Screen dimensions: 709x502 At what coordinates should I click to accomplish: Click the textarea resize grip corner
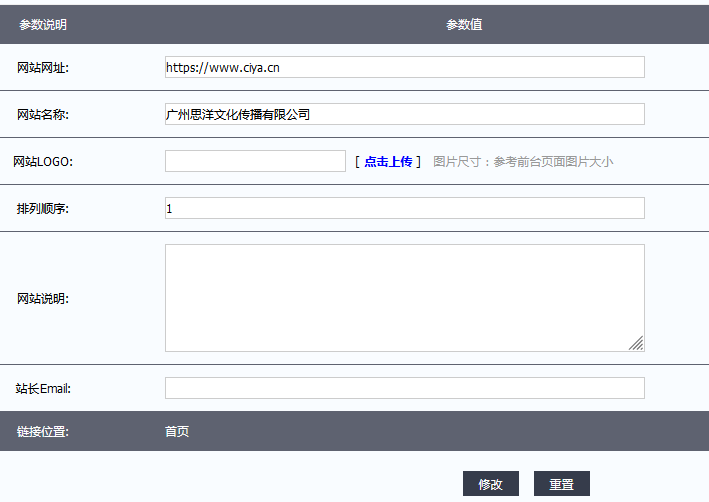(x=636, y=343)
